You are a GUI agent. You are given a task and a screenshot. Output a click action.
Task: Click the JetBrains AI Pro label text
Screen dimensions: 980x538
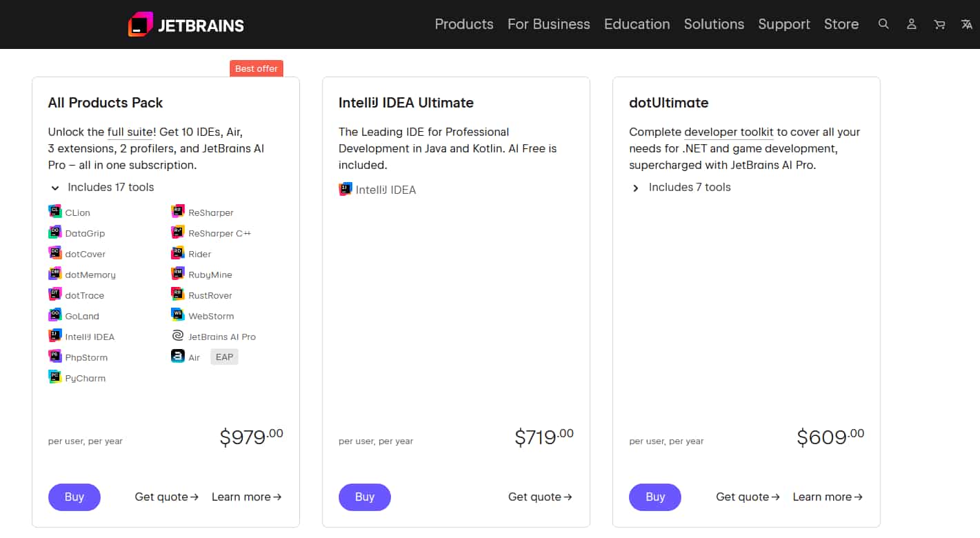point(222,337)
